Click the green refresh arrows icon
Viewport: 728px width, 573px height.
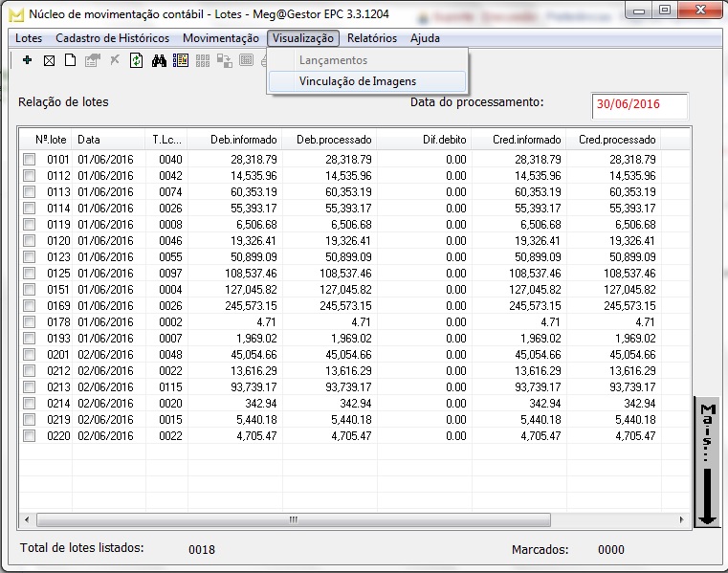tap(136, 60)
